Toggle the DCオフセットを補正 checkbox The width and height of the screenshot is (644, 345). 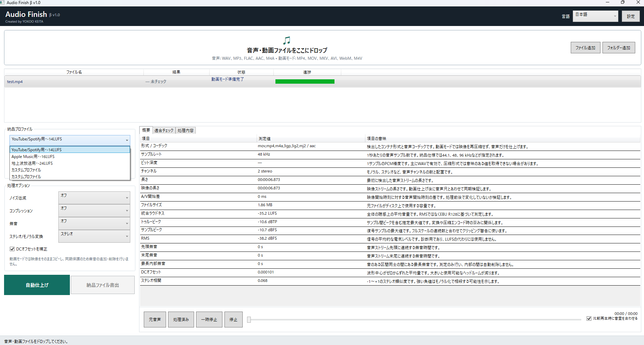pyautogui.click(x=12, y=249)
